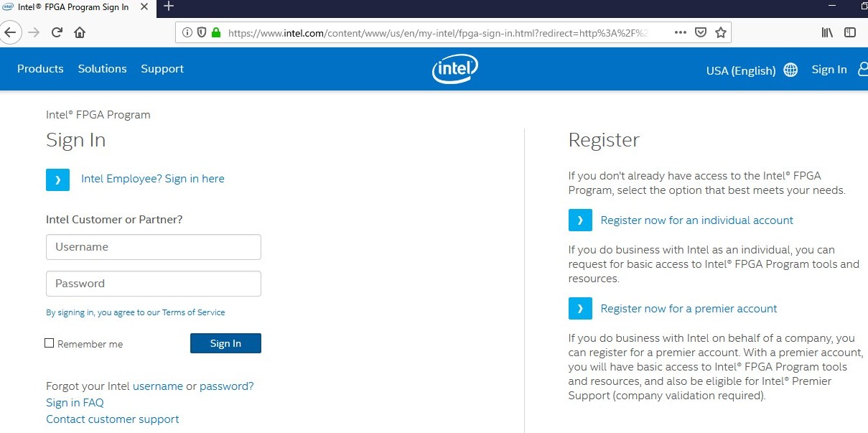Open the Sign in FAQ link
868x433 pixels.
(x=75, y=403)
